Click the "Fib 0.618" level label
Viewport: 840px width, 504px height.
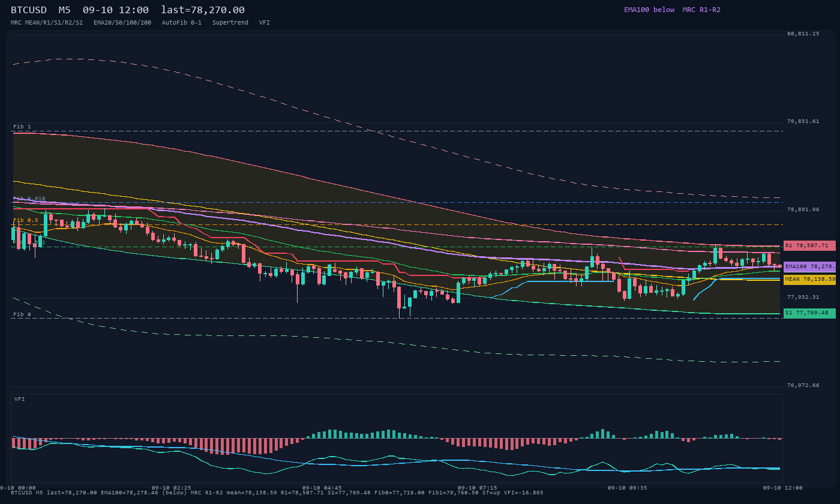point(29,199)
